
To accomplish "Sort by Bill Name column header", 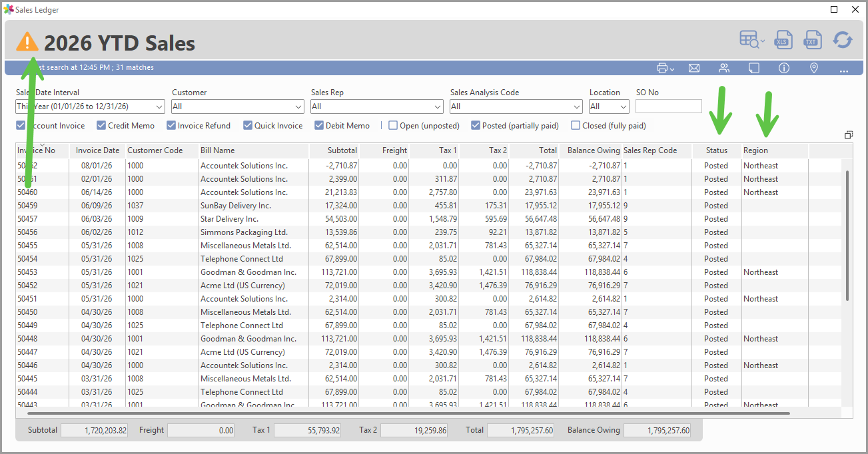I will tap(254, 150).
